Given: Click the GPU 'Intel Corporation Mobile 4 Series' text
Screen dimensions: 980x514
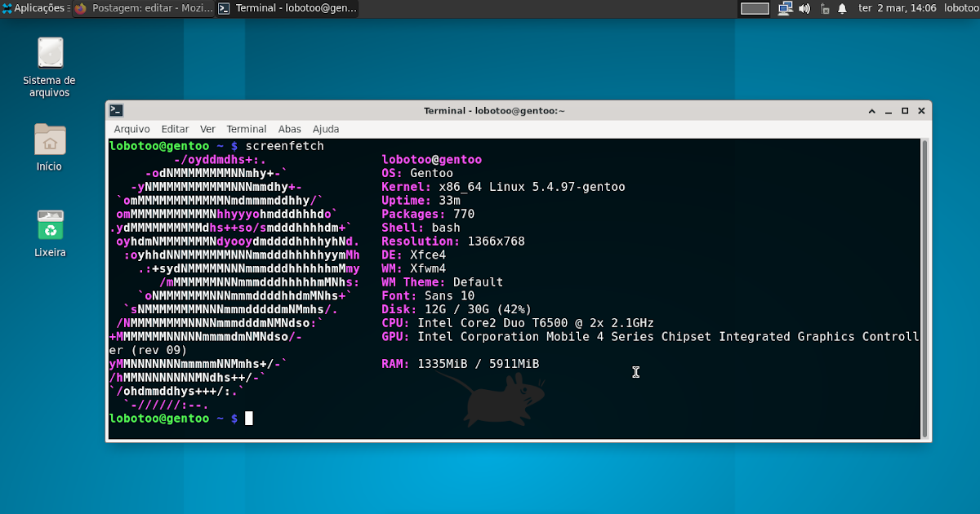Looking at the screenshot, I should 536,336.
